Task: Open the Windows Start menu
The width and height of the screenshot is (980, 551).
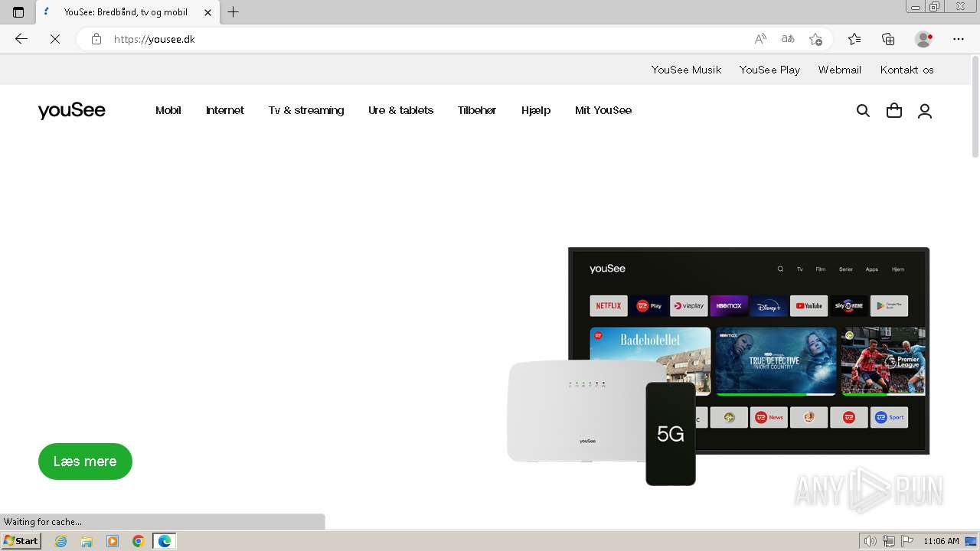Action: tap(21, 541)
